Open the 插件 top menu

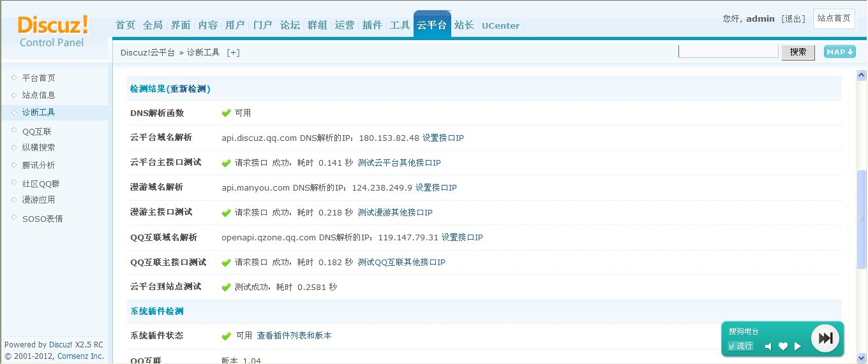[x=372, y=25]
